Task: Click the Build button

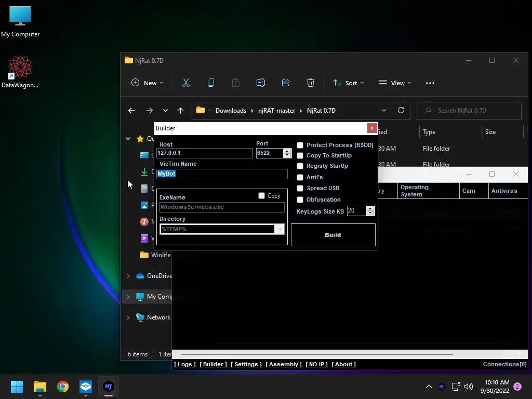Action: 333,235
